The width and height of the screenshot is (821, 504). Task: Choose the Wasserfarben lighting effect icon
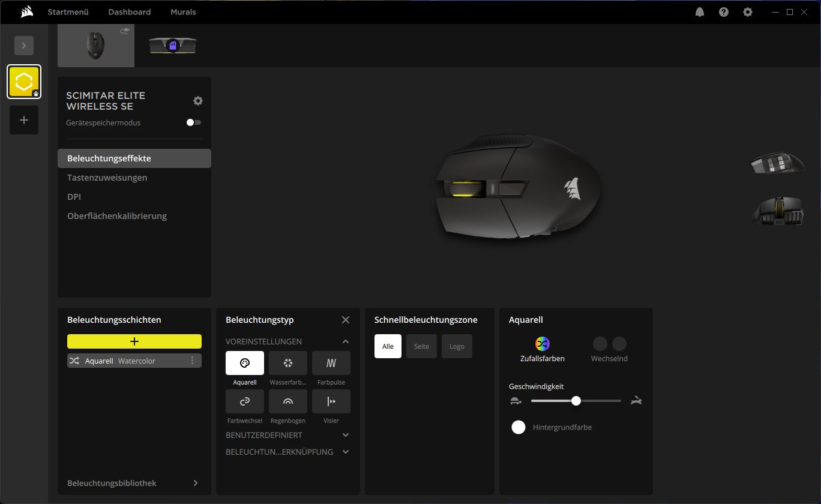coord(287,363)
